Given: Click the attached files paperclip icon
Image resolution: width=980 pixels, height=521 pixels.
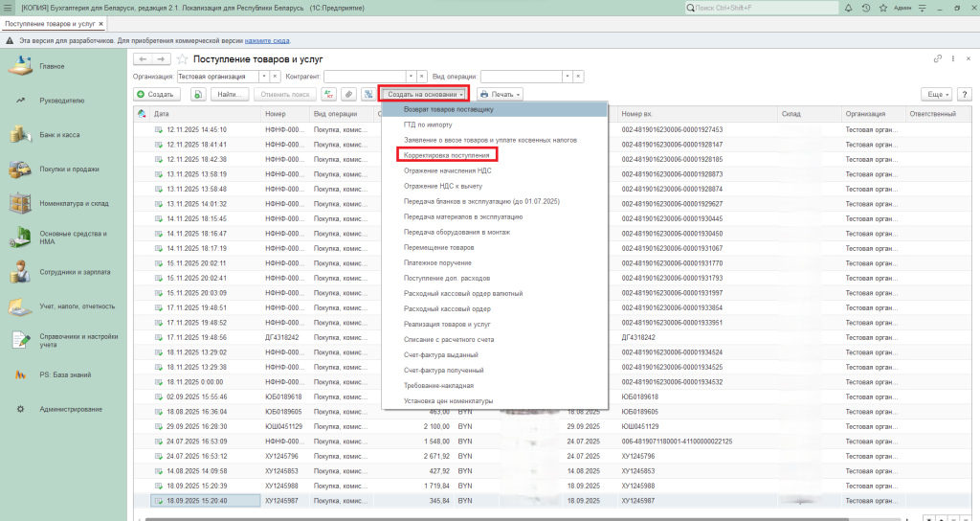Looking at the screenshot, I should point(349,95).
